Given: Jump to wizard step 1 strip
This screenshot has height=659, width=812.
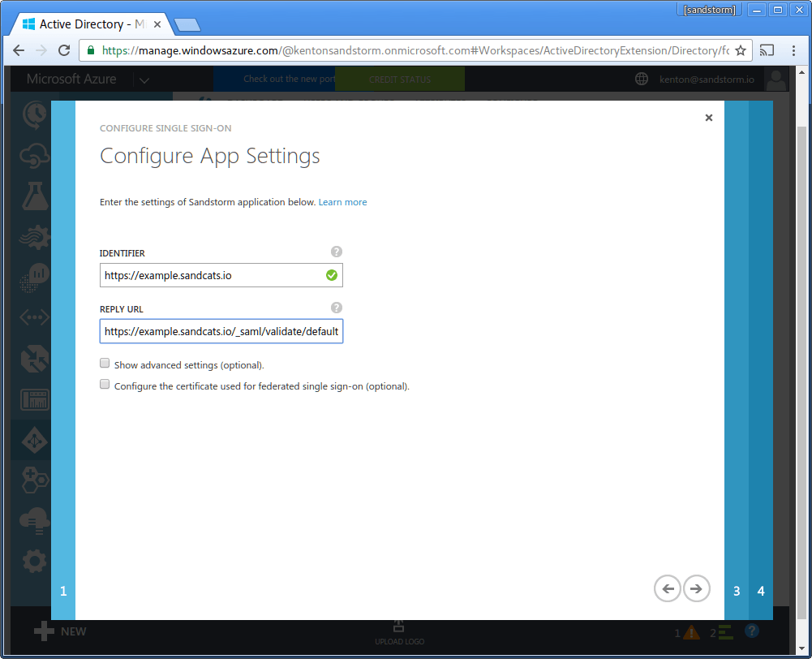Looking at the screenshot, I should [x=63, y=360].
